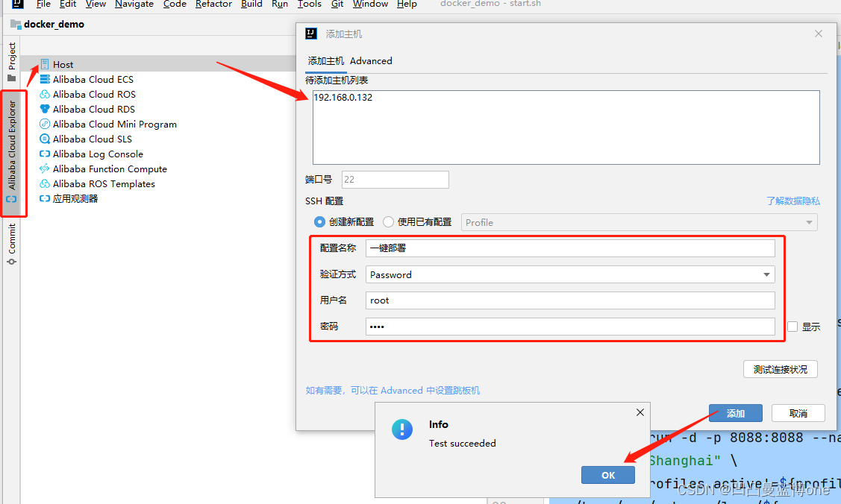Click OK in the Info popup
The height and width of the screenshot is (504, 841).
[608, 475]
